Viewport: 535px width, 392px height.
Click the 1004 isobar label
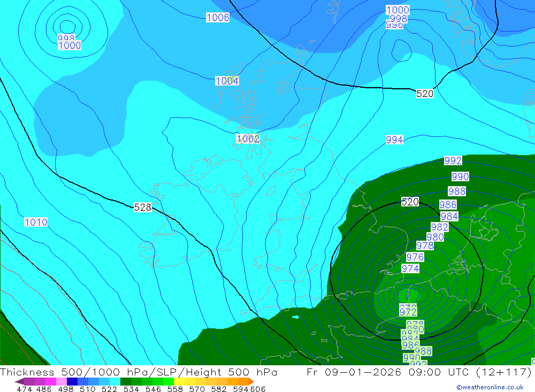[227, 81]
